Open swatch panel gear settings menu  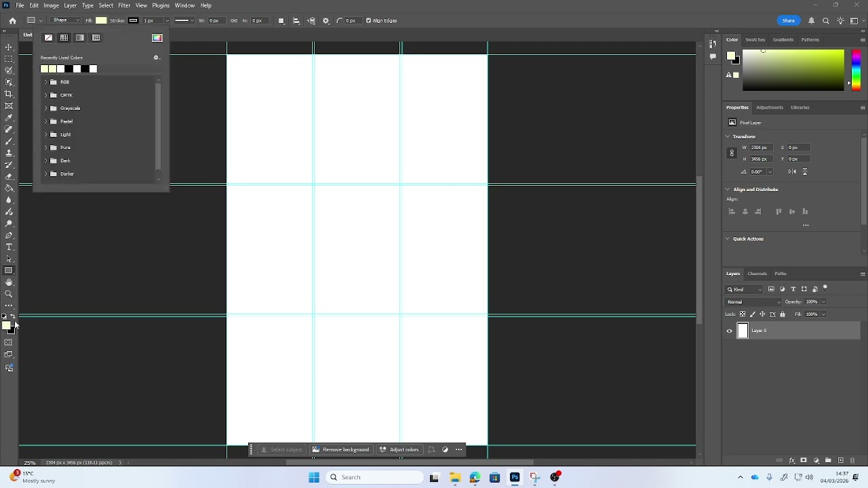pos(156,58)
